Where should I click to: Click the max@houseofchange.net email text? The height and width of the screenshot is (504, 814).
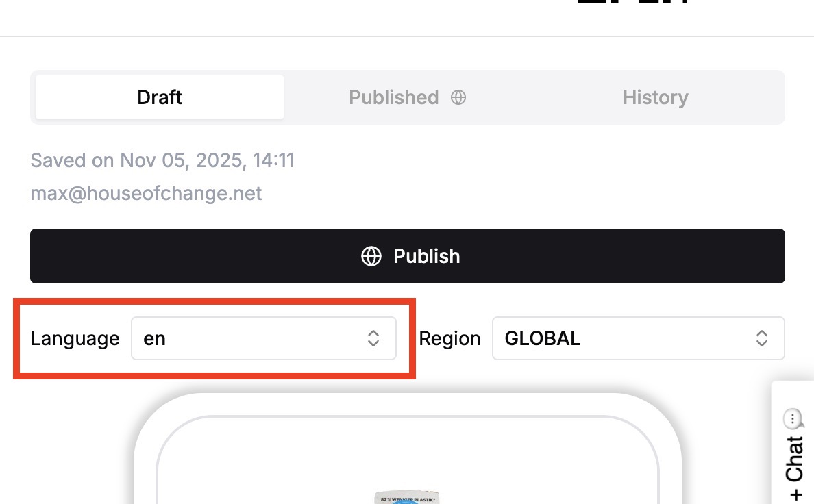point(146,193)
